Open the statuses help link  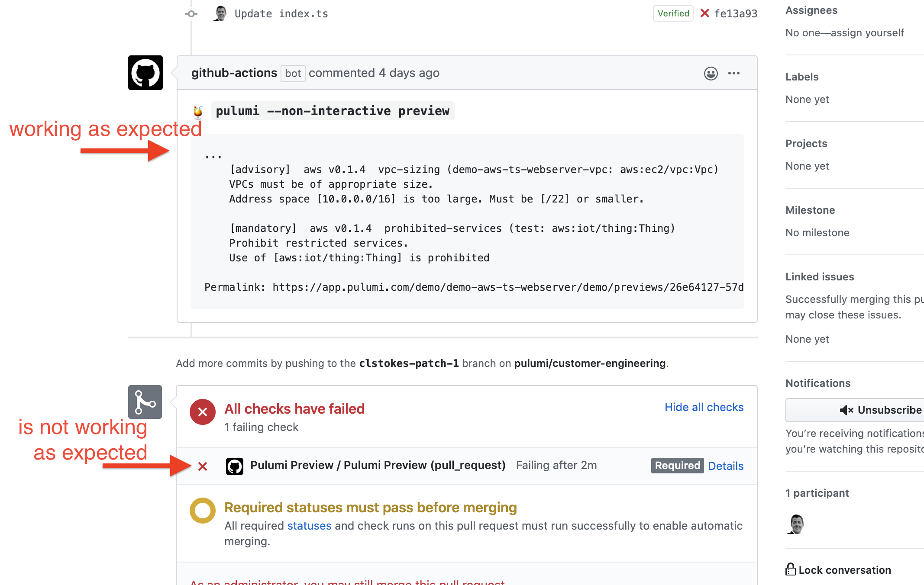[309, 526]
